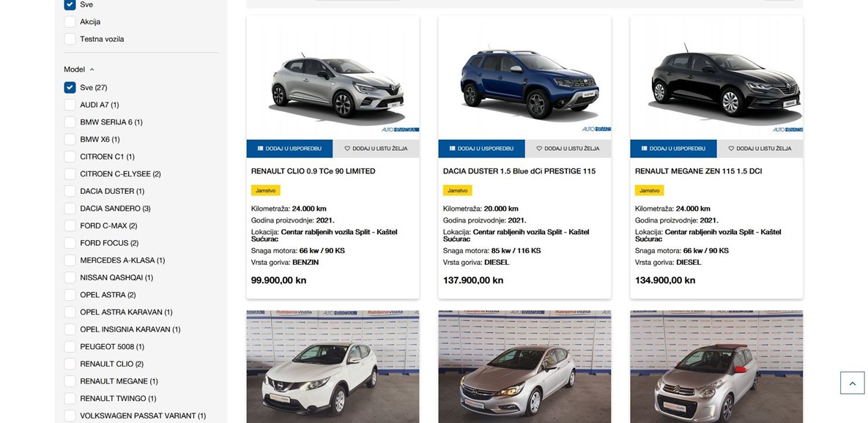Select the NISSAN QASHQAI model filter
The width and height of the screenshot is (868, 423).
(x=70, y=277)
